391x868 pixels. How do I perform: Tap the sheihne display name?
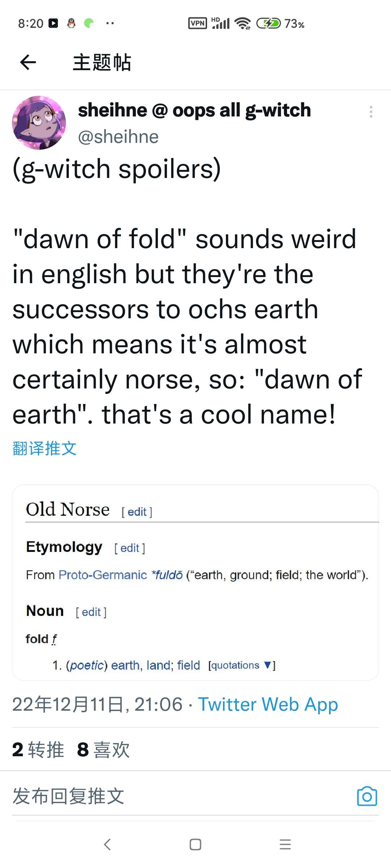click(x=194, y=110)
